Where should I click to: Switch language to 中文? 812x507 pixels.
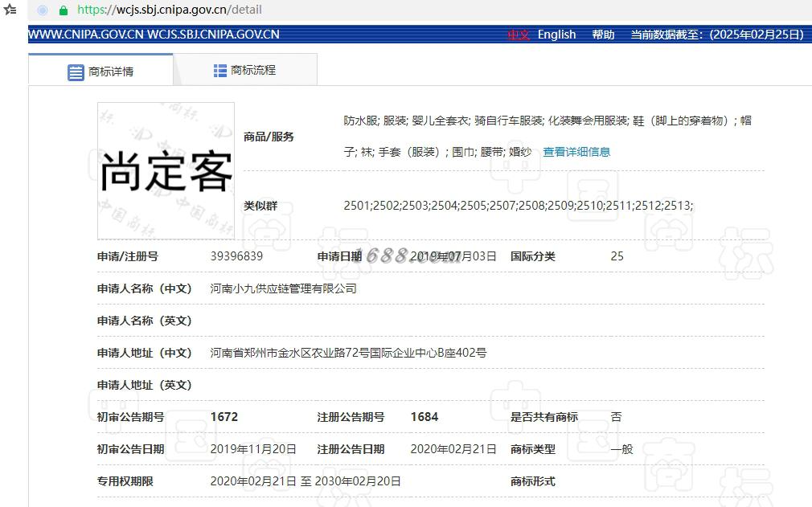[x=519, y=35]
